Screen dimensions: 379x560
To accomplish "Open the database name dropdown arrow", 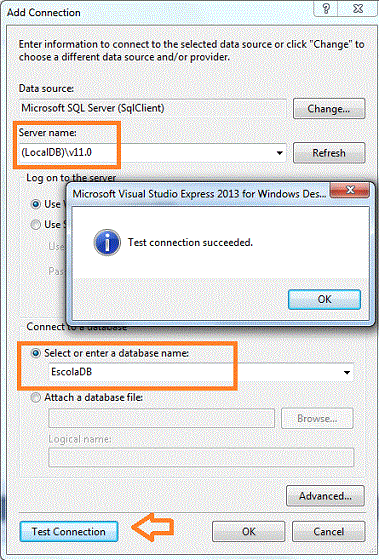I will (346, 372).
